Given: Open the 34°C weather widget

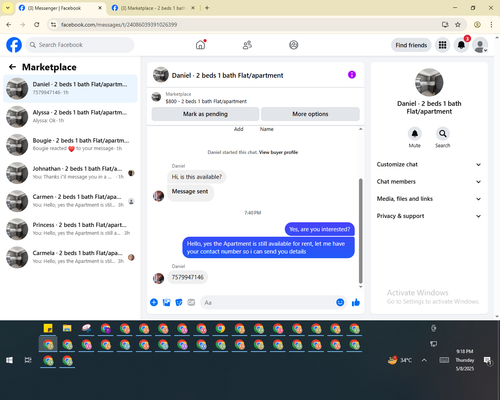Looking at the screenshot, I should pyautogui.click(x=400, y=360).
